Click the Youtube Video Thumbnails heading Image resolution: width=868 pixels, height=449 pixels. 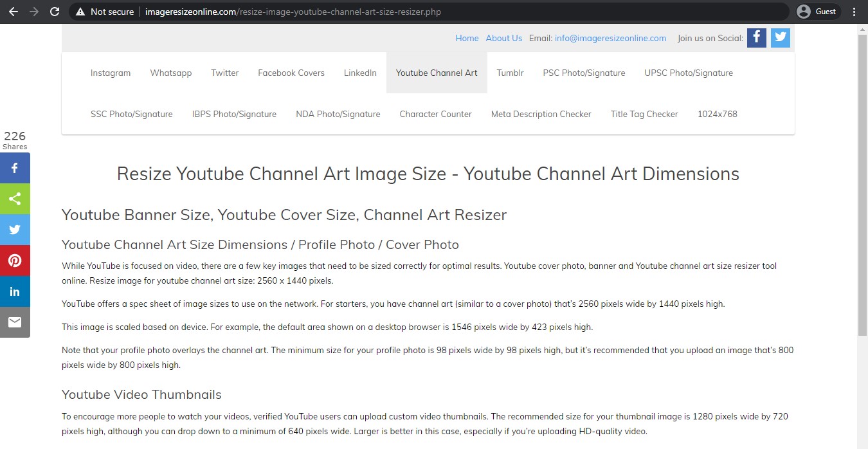point(141,394)
